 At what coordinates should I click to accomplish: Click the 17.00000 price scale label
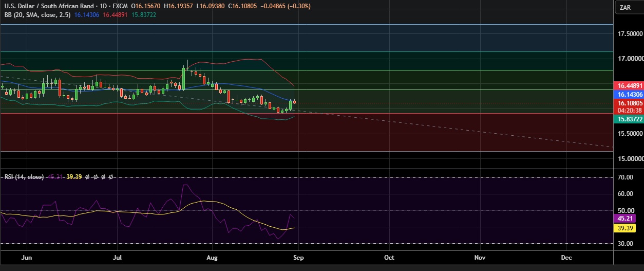tap(630, 59)
